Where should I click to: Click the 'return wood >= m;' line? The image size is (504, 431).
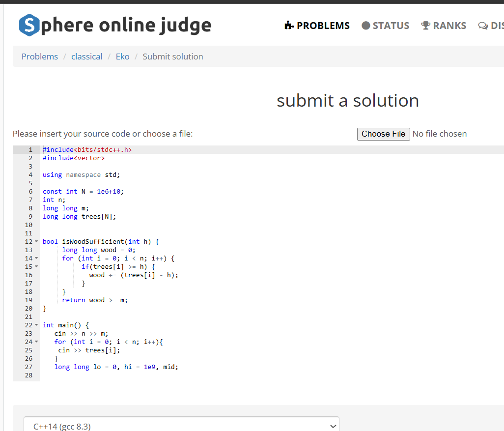pyautogui.click(x=95, y=300)
